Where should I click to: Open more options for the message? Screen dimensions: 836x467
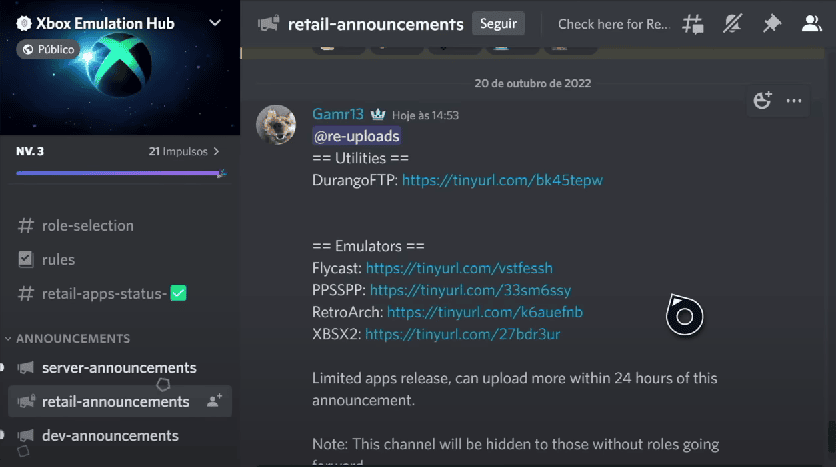794,100
